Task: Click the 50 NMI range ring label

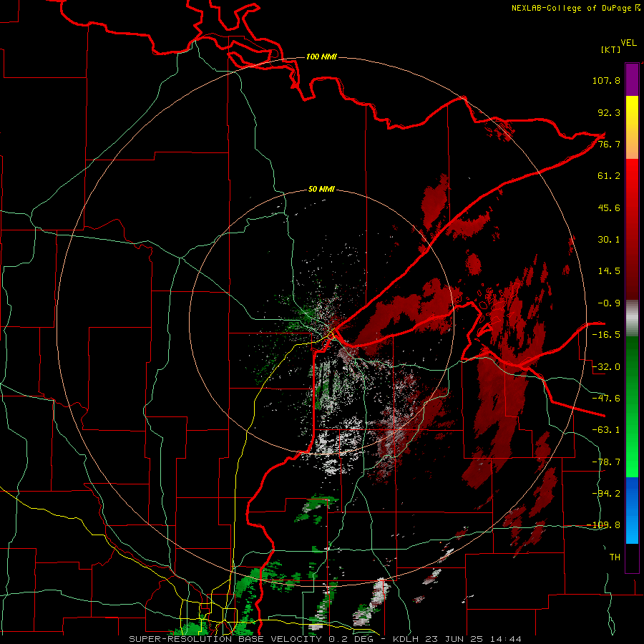Action: 321,190
